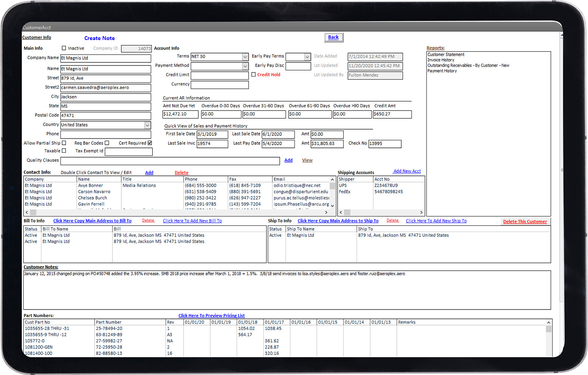Click the Tax Exempt Id field
The height and width of the screenshot is (375, 588).
129,152
